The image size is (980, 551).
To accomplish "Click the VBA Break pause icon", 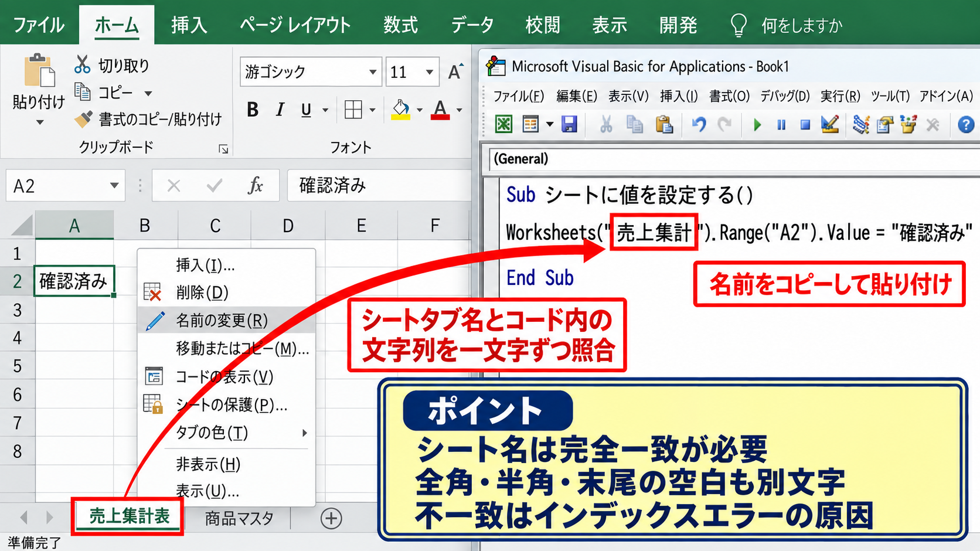I will [x=781, y=125].
